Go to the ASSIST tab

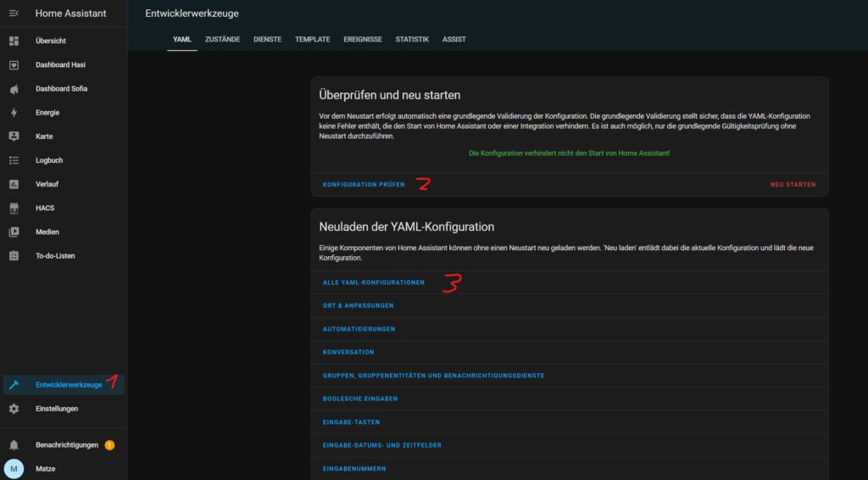(454, 39)
